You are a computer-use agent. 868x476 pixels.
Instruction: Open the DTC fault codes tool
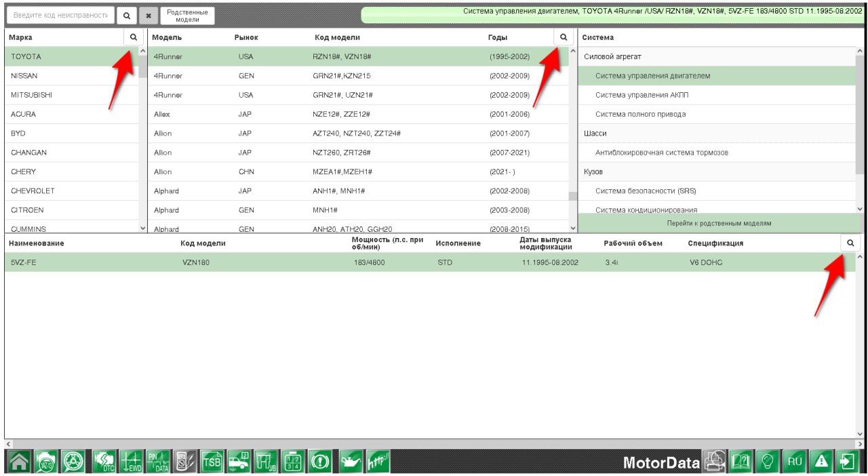pyautogui.click(x=102, y=462)
